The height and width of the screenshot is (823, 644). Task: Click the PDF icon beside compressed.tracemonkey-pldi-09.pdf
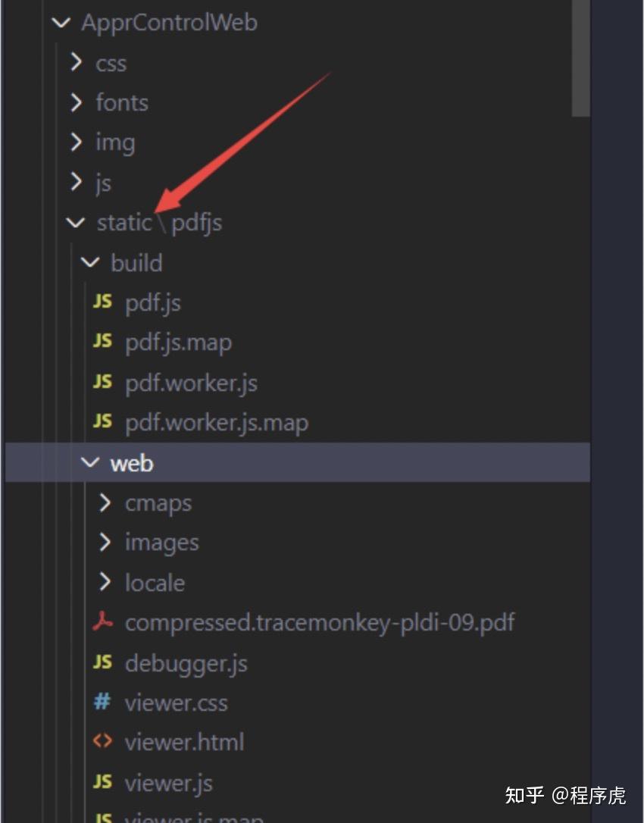pyautogui.click(x=102, y=622)
